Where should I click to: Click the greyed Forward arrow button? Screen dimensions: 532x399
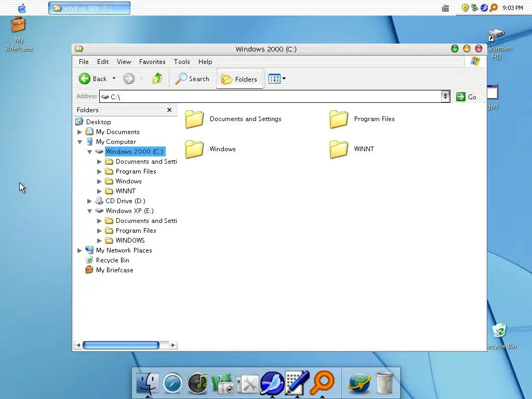click(x=129, y=79)
